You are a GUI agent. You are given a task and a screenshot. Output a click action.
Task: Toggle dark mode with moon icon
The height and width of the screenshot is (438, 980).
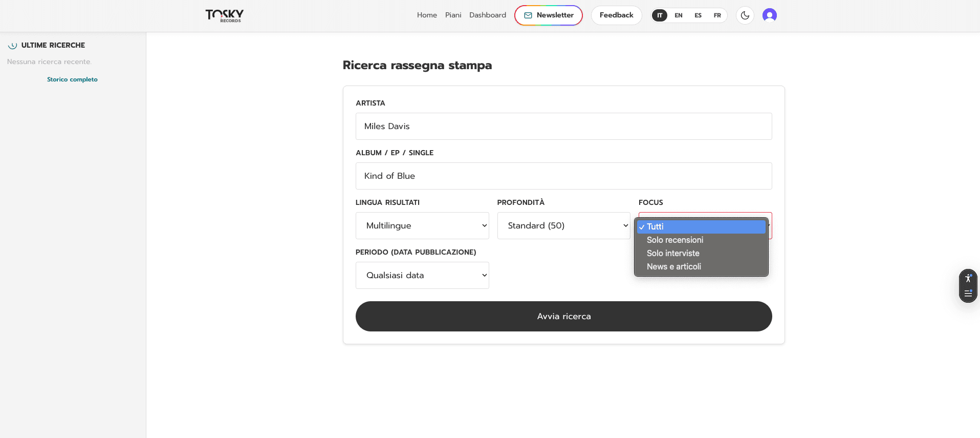pos(745,15)
